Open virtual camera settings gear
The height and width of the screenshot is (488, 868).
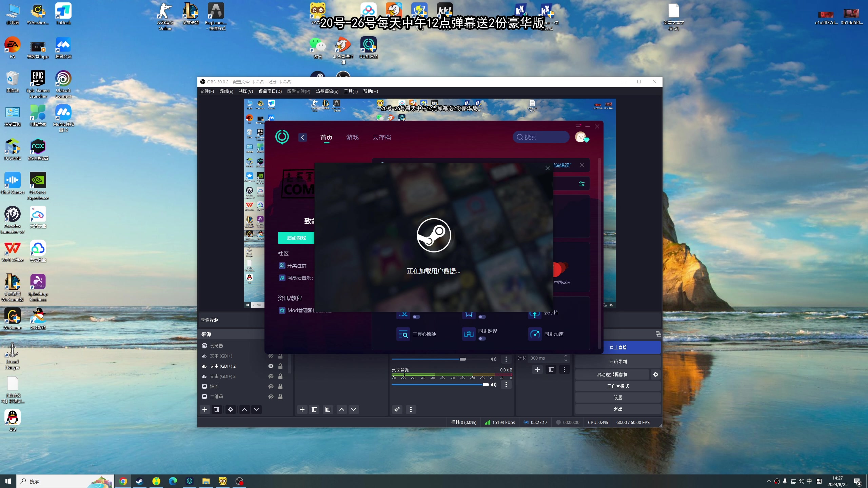pyautogui.click(x=656, y=374)
